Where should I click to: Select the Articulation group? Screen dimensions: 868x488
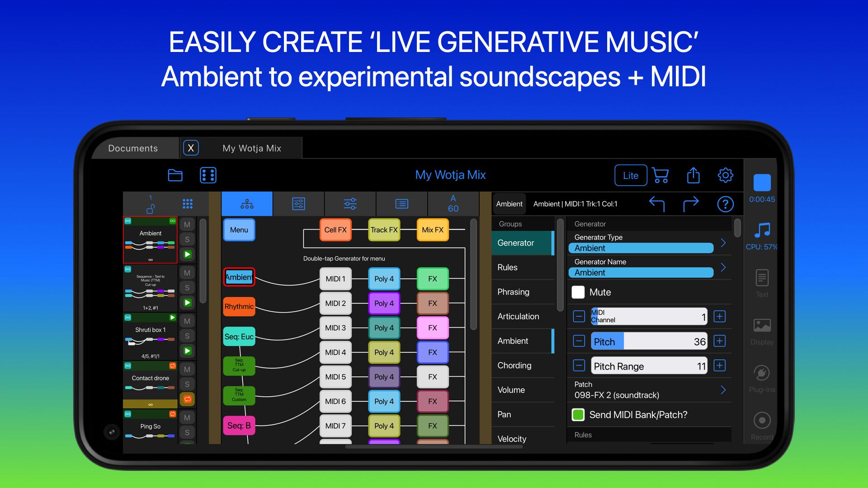coord(523,316)
